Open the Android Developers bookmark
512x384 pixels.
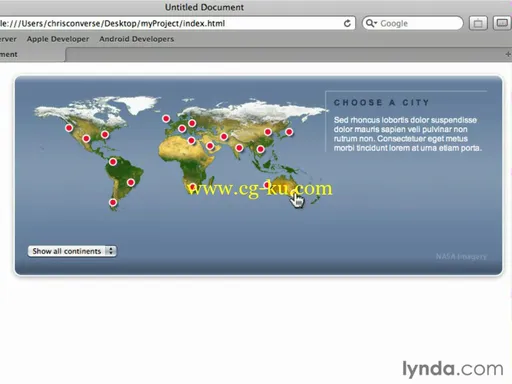pos(137,39)
